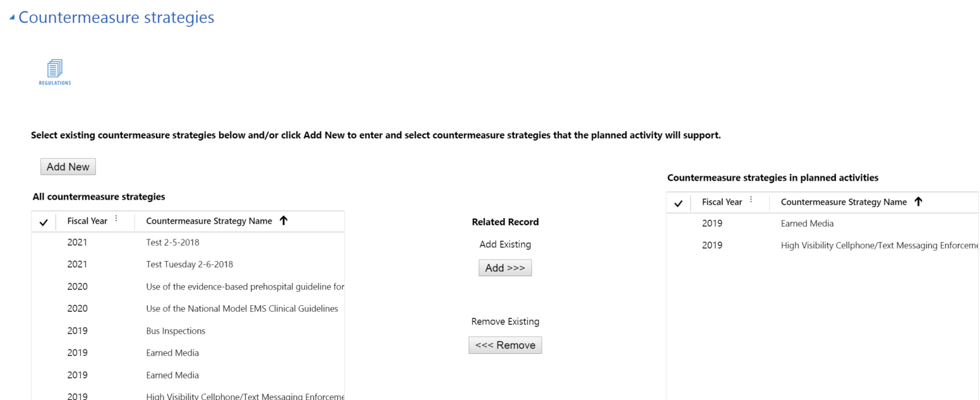Select the Test Tuesday 2-6-2018 row

184,264
